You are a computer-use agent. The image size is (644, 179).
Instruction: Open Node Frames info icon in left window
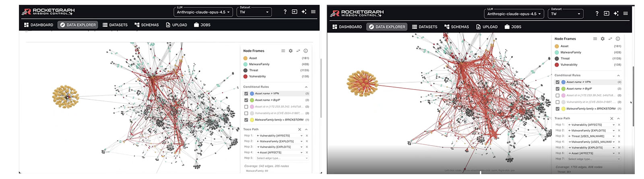pyautogui.click(x=305, y=51)
